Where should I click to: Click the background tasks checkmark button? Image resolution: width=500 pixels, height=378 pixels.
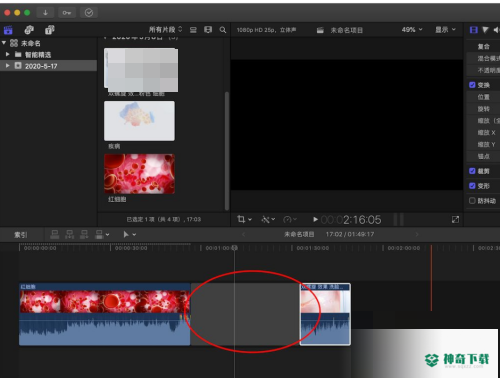[x=89, y=13]
